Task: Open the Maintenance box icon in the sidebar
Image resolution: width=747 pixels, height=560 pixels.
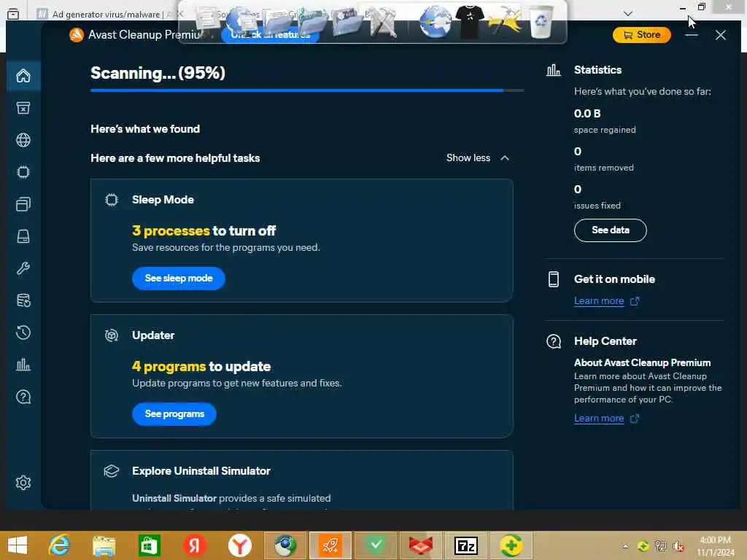Action: coord(23,108)
